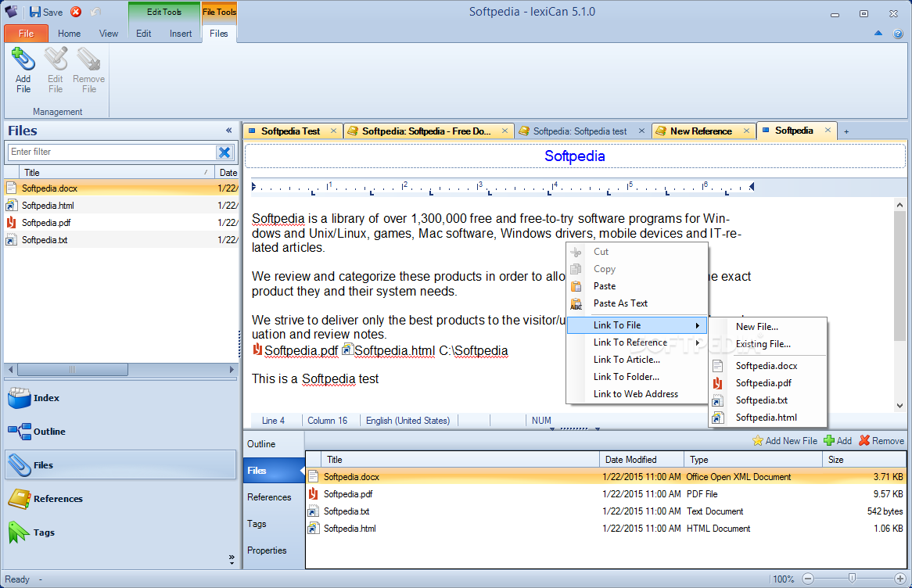Close the Softpedia Test tab
The width and height of the screenshot is (912, 588).
[333, 131]
